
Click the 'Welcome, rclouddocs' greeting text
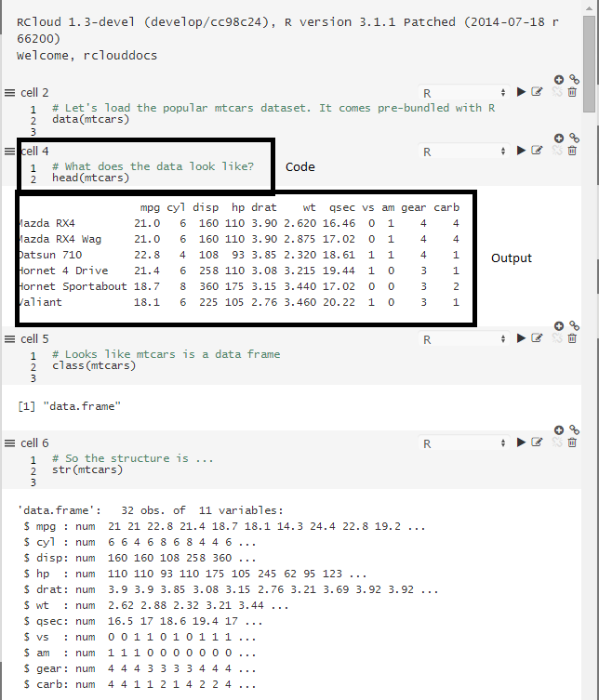[87, 56]
